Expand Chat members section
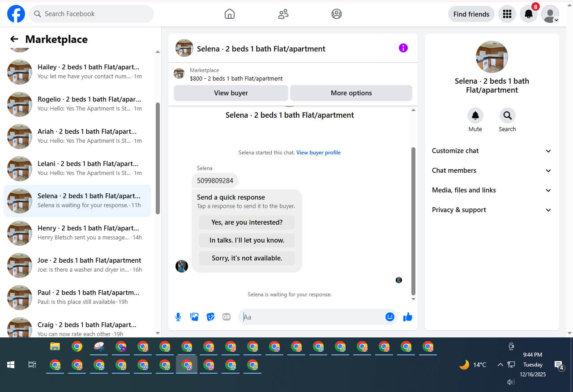The height and width of the screenshot is (392, 573). click(492, 170)
